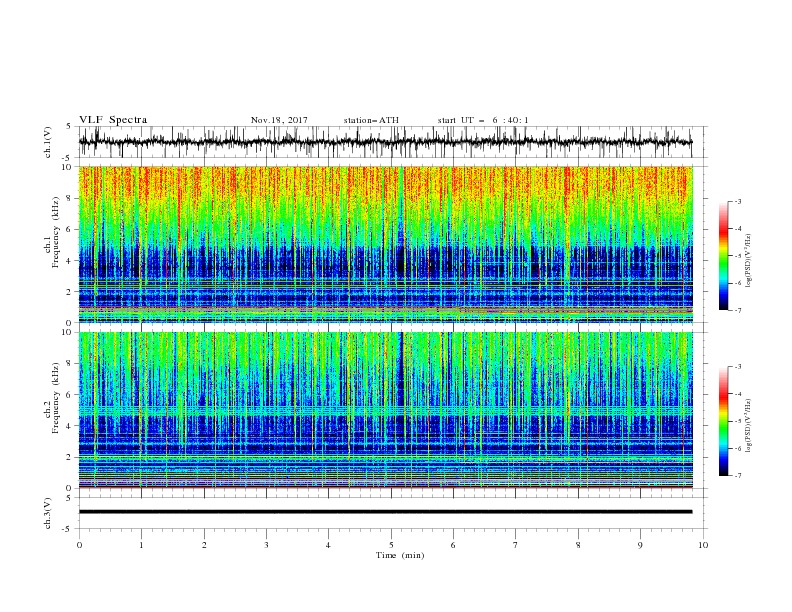The height and width of the screenshot is (612, 792).
Task: Select the "start UT = 6 :40: 1" label
Action: click(x=483, y=120)
